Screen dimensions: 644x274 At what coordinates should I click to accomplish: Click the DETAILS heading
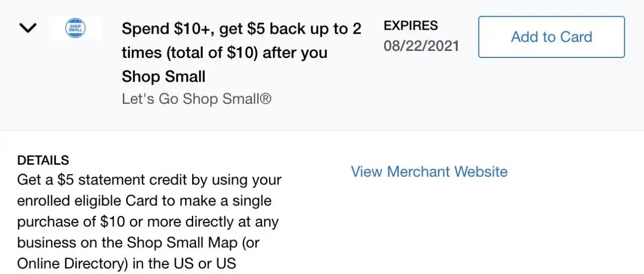[43, 161]
